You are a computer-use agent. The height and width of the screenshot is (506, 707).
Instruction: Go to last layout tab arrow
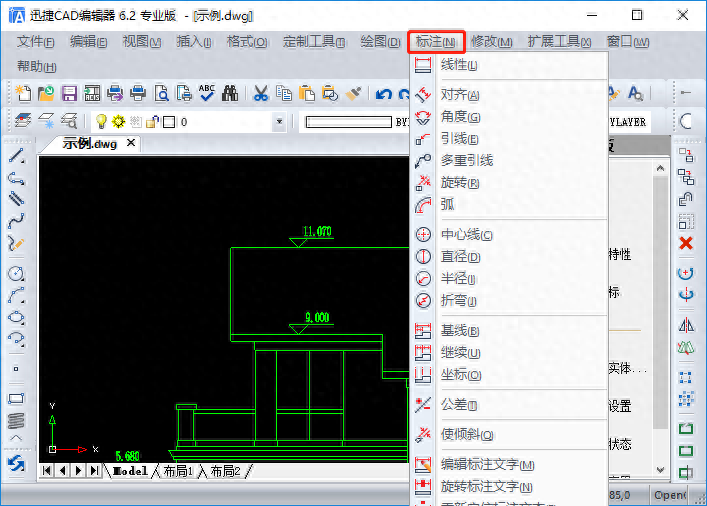pos(94,471)
